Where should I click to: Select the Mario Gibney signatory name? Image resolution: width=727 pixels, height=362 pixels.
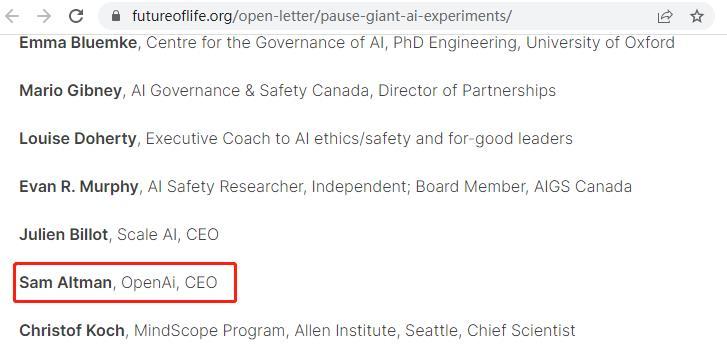coord(70,90)
